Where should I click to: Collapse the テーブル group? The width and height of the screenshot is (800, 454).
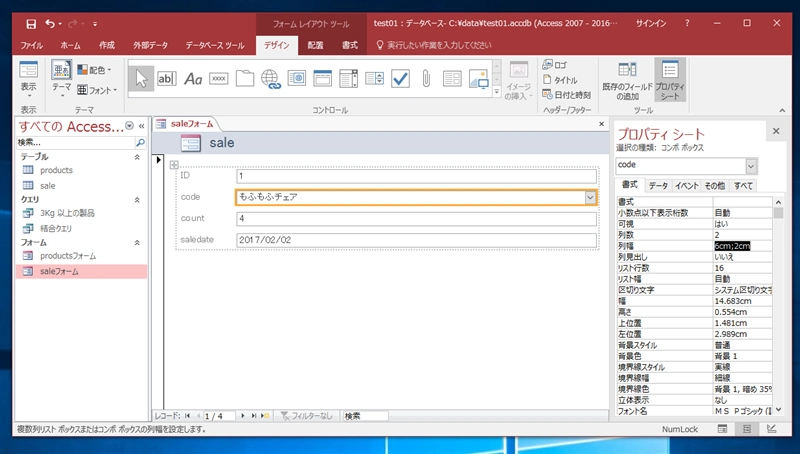(x=137, y=157)
